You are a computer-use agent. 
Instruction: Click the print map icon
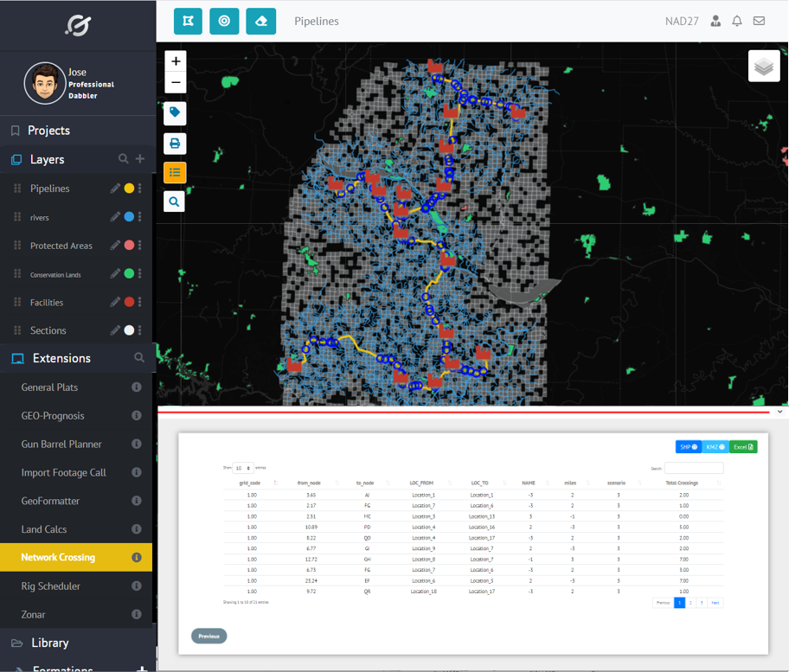[x=174, y=144]
